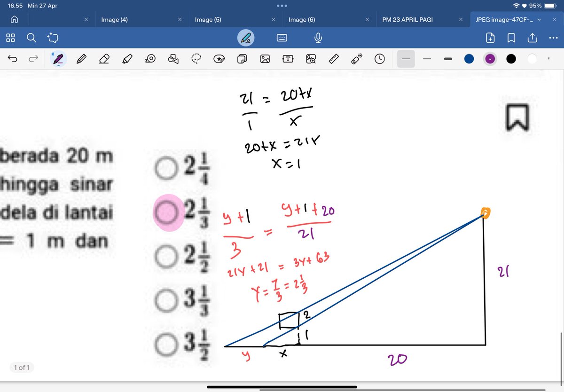Open the three-dot more options menu
Screen dimensions: 564x392
pyautogui.click(x=553, y=38)
